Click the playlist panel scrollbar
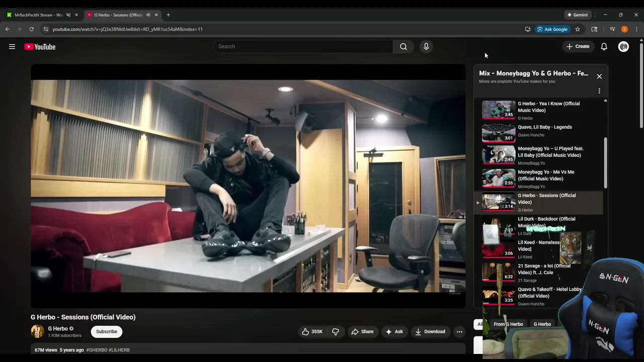This screenshot has width=644, height=362. (x=605, y=163)
